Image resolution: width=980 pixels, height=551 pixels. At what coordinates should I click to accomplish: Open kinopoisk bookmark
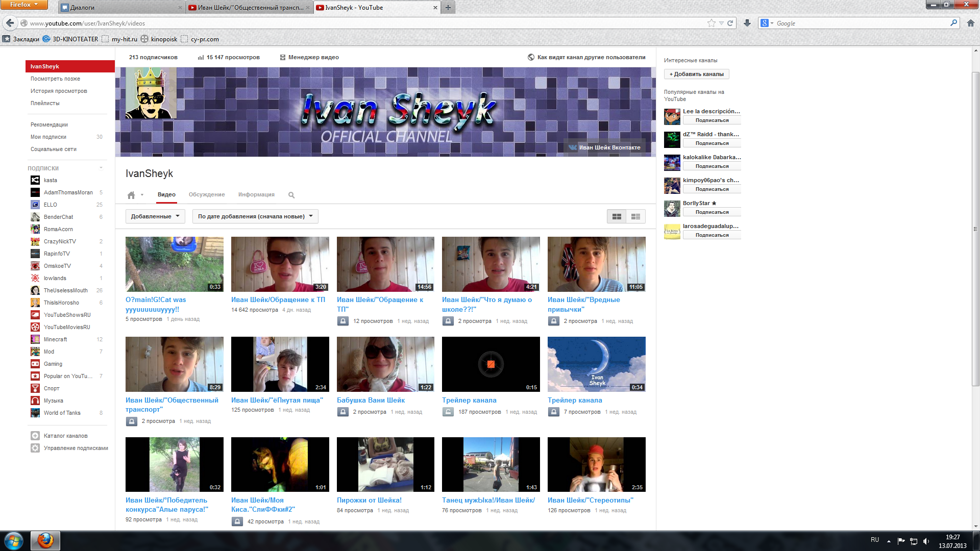(x=159, y=39)
